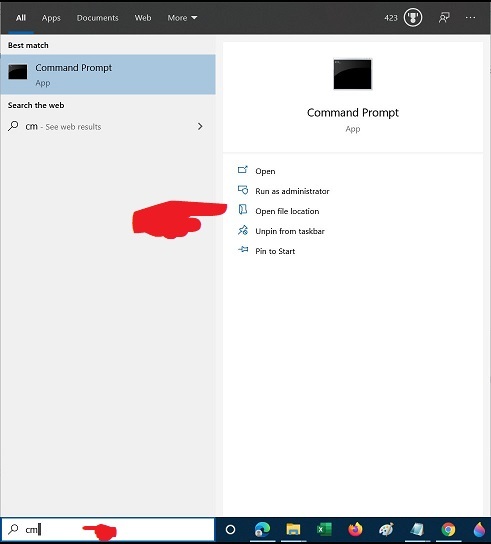Launch File Explorer from the taskbar
491x544 pixels.
pyautogui.click(x=293, y=529)
